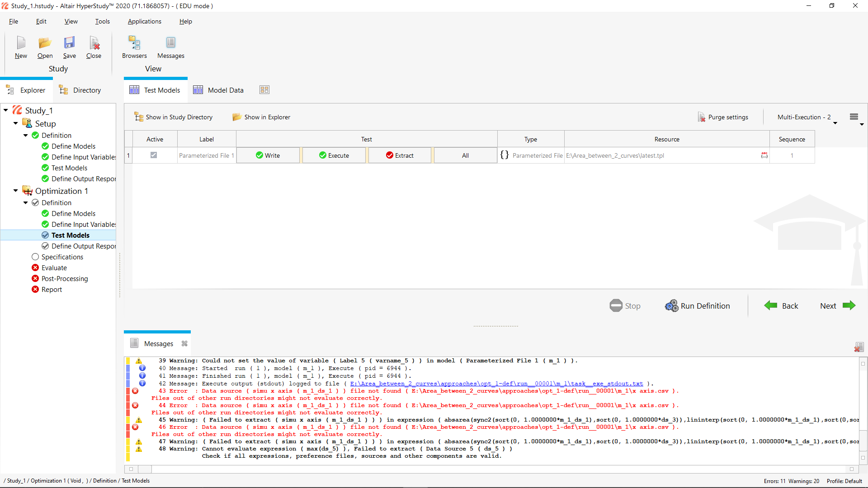Open a study with Open icon
The width and height of the screenshot is (868, 488).
coord(45,43)
